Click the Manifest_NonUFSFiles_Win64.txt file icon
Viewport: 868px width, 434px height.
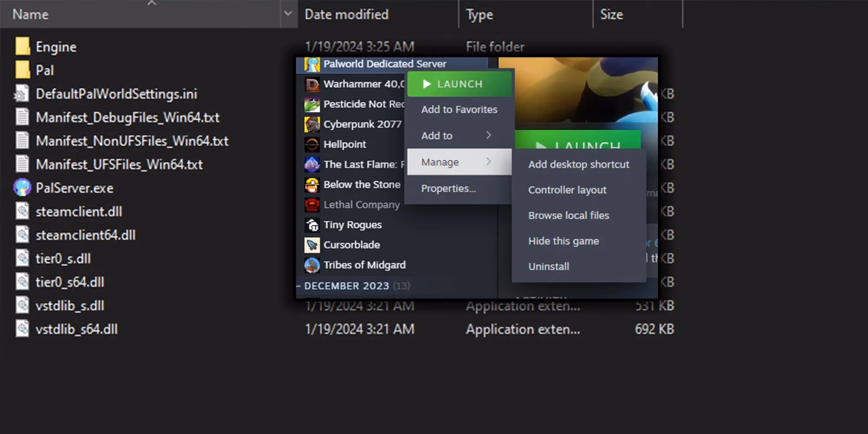[22, 140]
